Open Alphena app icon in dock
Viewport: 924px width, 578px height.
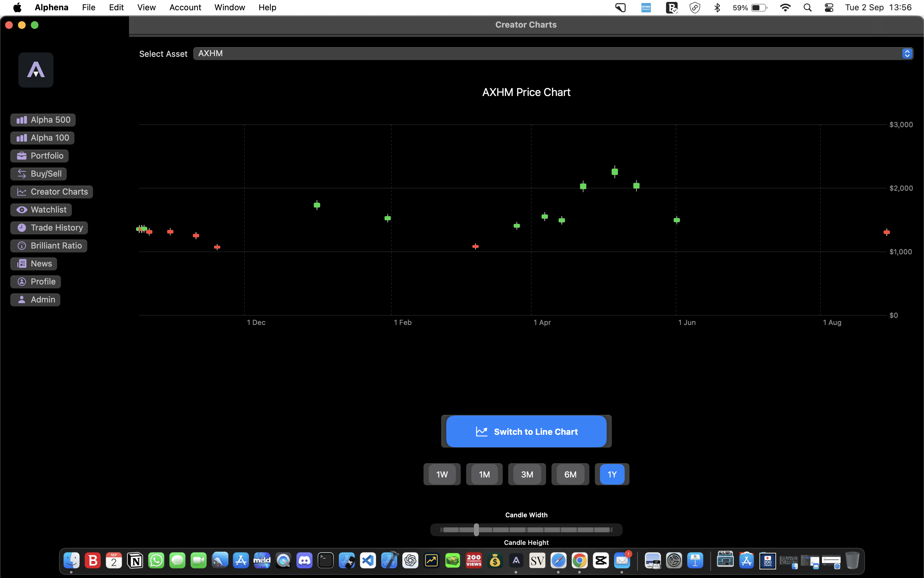point(516,560)
